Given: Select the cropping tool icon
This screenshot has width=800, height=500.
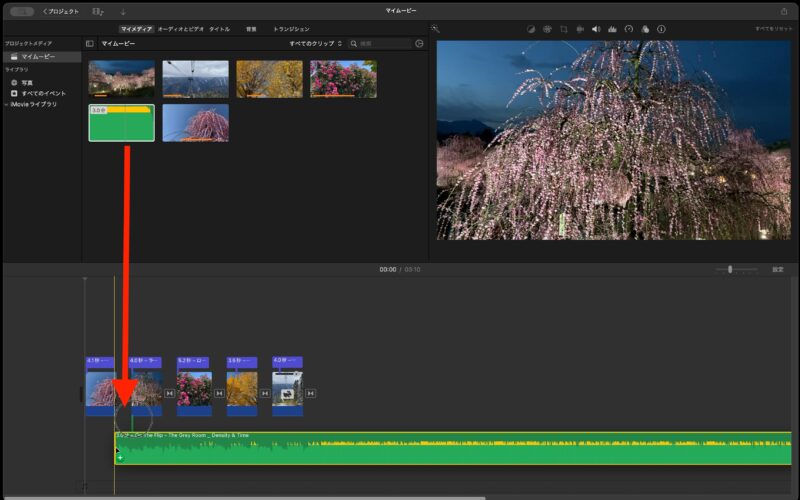Looking at the screenshot, I should pyautogui.click(x=563, y=29).
